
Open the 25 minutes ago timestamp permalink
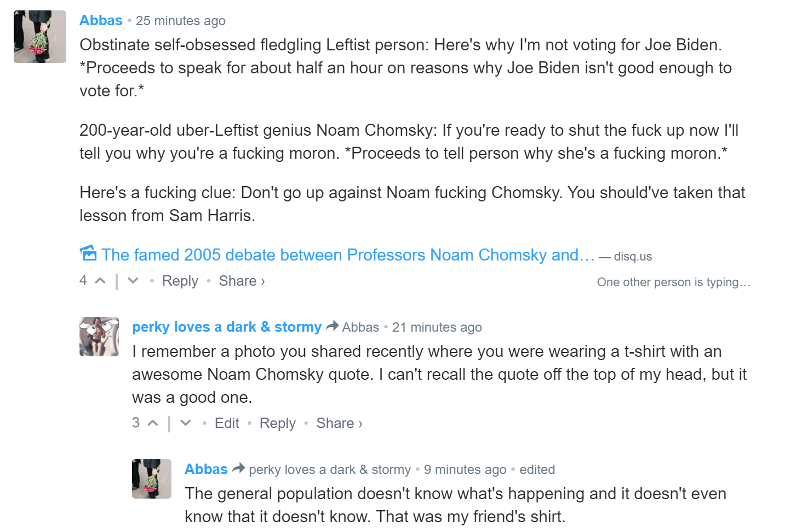[x=181, y=21]
